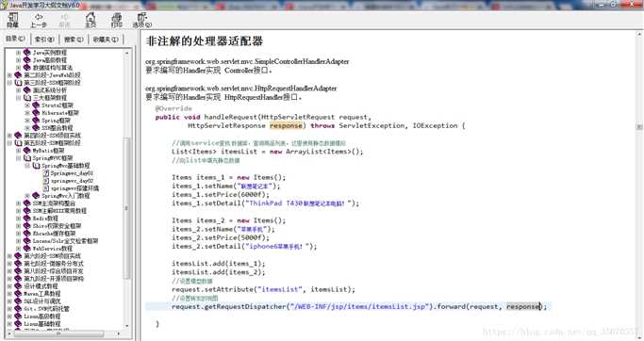Screen dimensions: 644x341
Task: Switch to the 搜索 (Search) tab
Action: (x=74, y=39)
